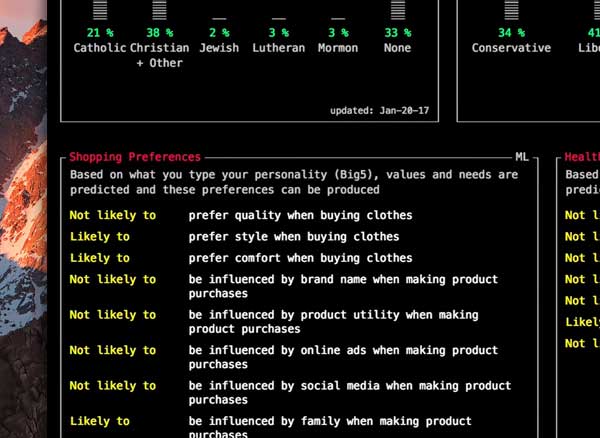The width and height of the screenshot is (600, 438).
Task: Click the Mormon label
Action: point(338,48)
